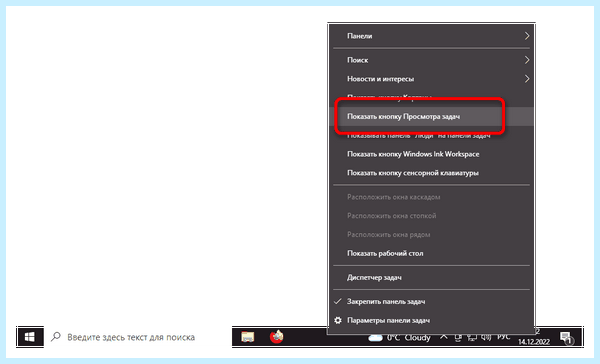Screen dimensions: 600x364
Task: Toggle Закрепить панель задач checkmark
Action: (431, 301)
